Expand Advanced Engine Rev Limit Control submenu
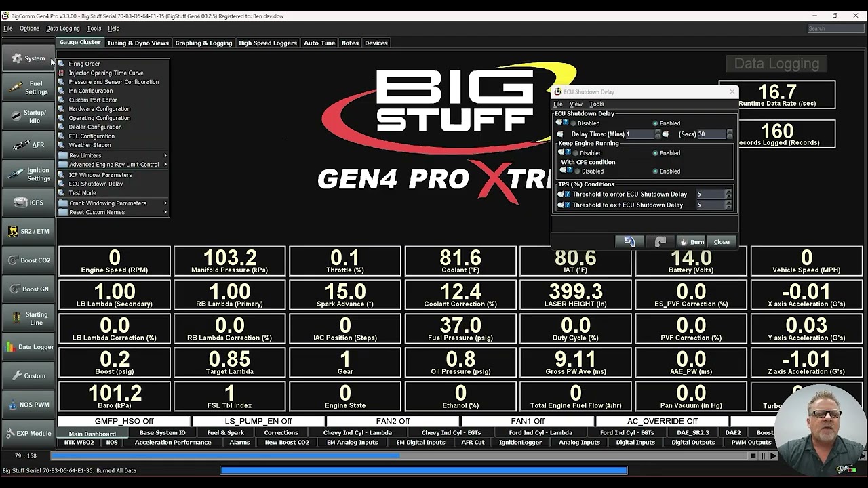 [113, 165]
